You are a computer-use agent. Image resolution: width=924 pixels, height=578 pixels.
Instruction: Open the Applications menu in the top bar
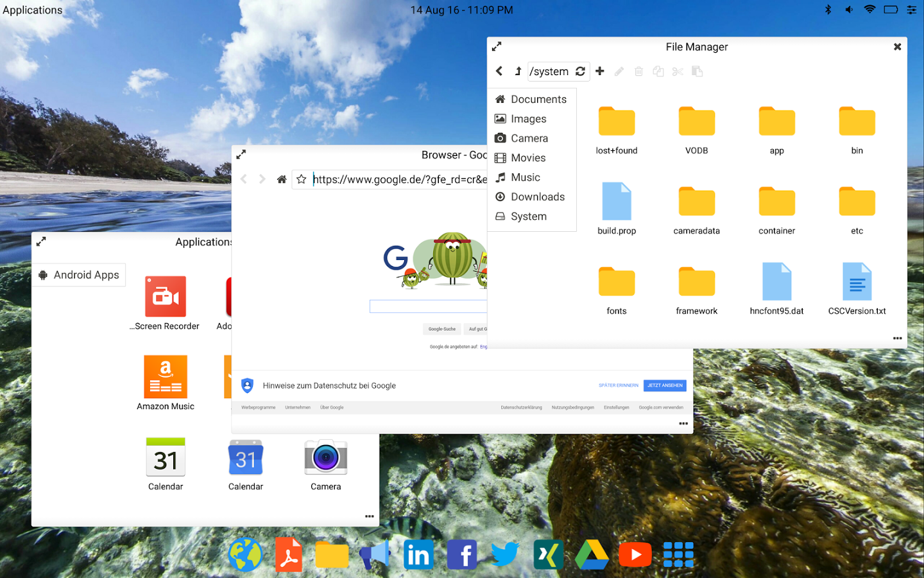(33, 10)
